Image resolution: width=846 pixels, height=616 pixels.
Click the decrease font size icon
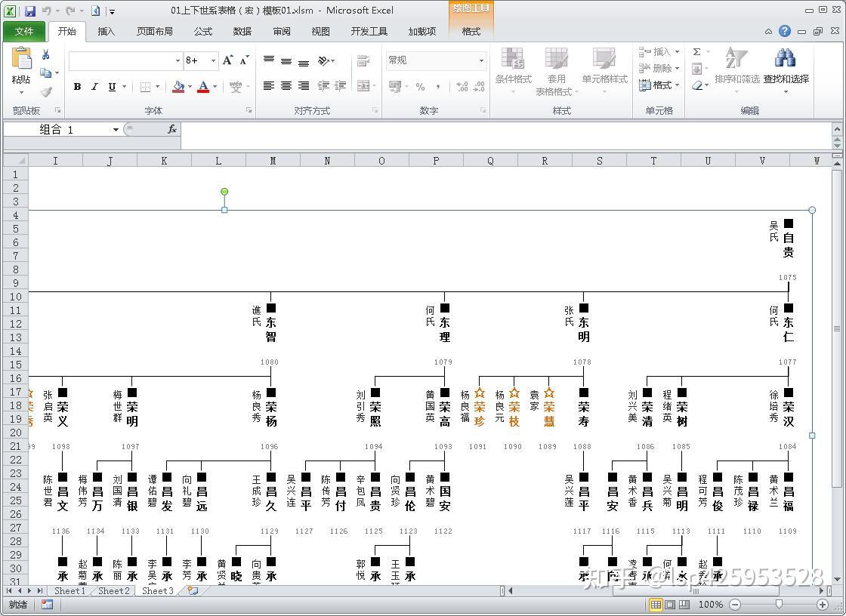click(245, 60)
